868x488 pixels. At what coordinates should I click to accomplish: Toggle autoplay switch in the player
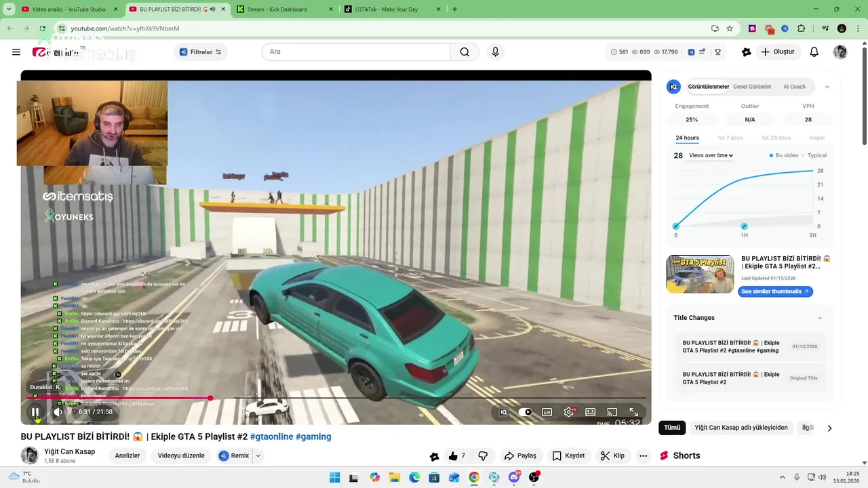(526, 412)
